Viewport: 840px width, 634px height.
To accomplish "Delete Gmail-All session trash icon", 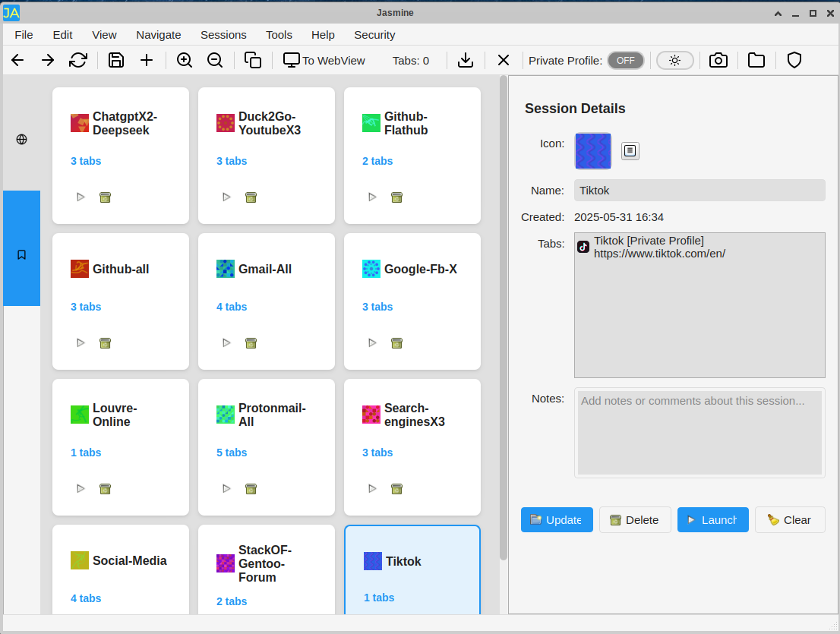I will click(251, 342).
